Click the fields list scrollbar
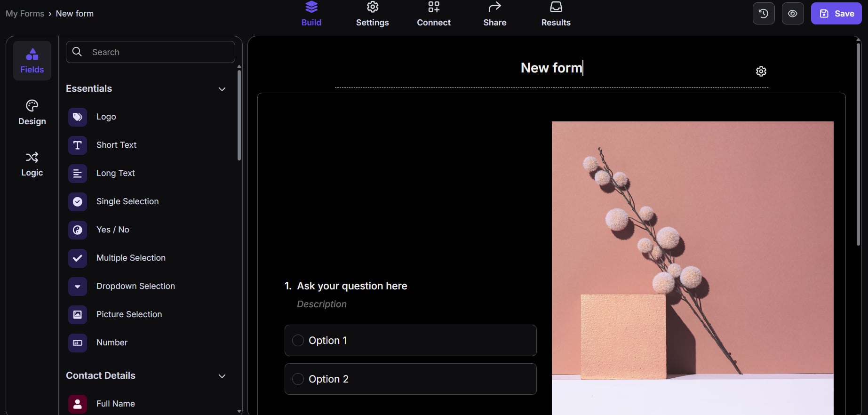The image size is (868, 415). (239, 115)
